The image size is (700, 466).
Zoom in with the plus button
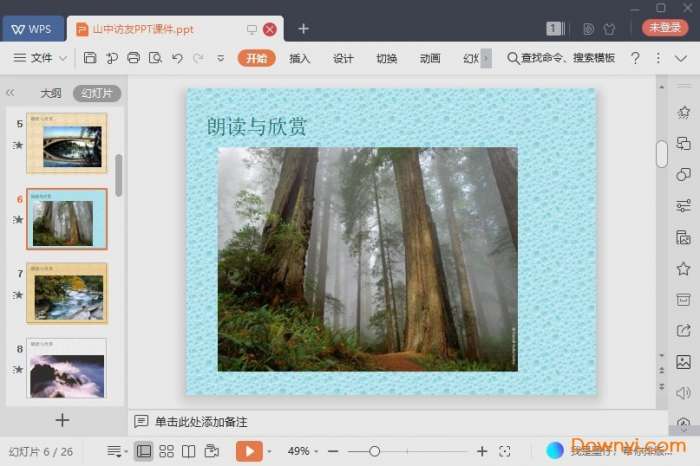pyautogui.click(x=482, y=451)
